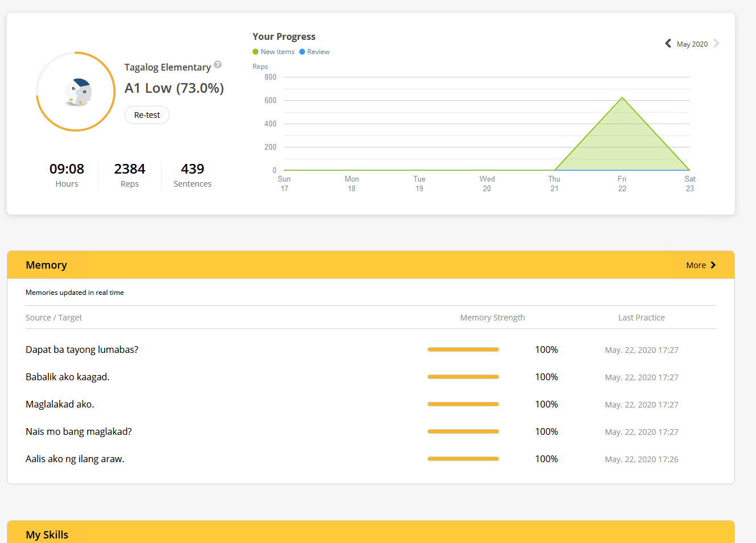756x543 pixels.
Task: Select sentence 'Dapat ba tayong lumabas?'
Action: tap(82, 349)
